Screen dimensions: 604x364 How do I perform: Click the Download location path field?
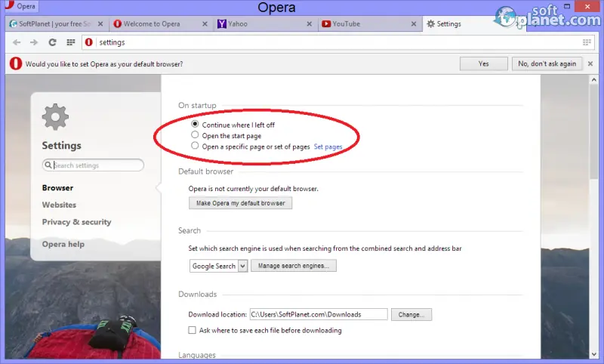pos(319,314)
